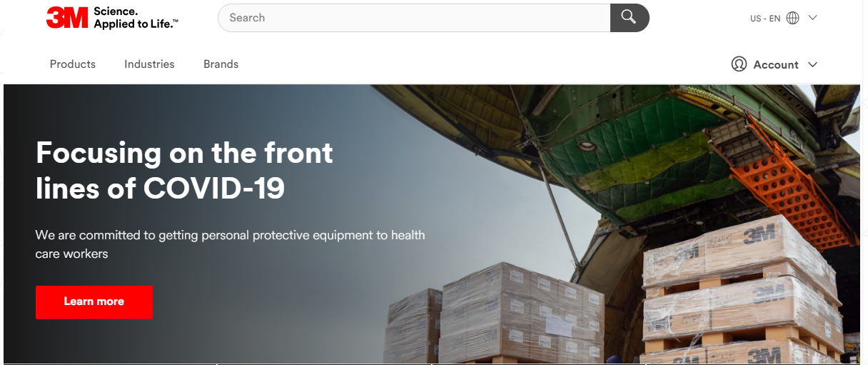The width and height of the screenshot is (868, 365).
Task: Expand the Account dropdown chevron
Action: 812,64
